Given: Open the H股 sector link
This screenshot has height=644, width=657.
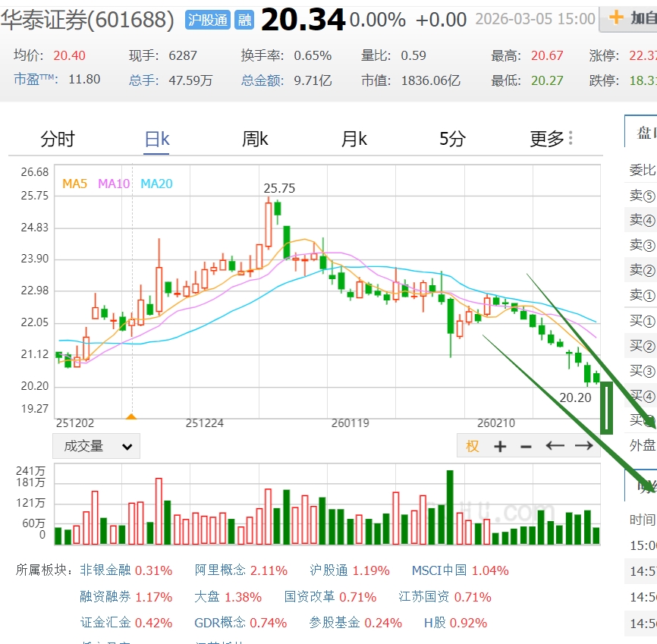Looking at the screenshot, I should (435, 623).
